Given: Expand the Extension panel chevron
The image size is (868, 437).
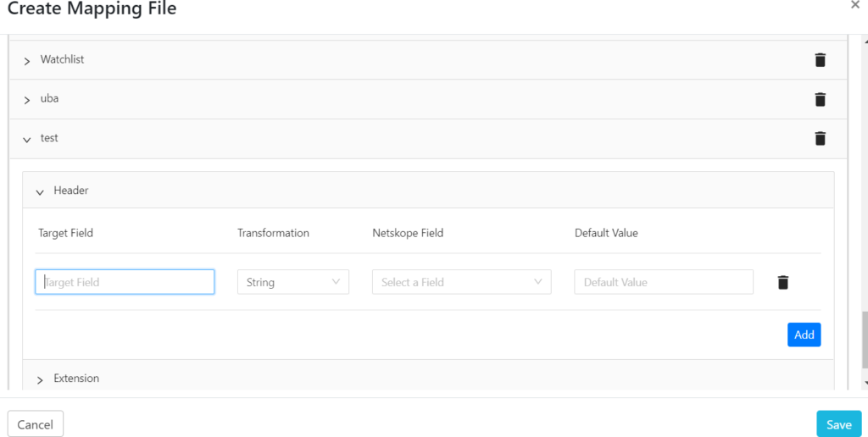Looking at the screenshot, I should pos(40,380).
